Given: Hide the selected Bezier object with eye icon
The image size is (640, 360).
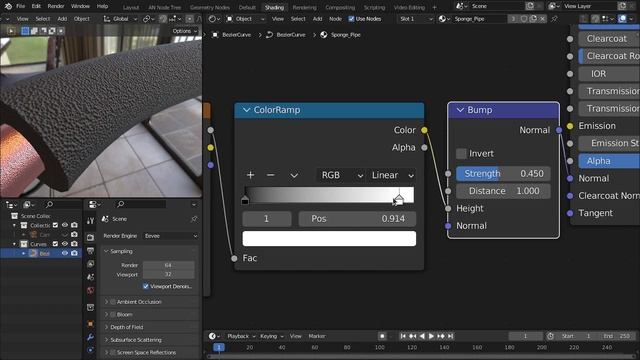Looking at the screenshot, I should click(65, 253).
